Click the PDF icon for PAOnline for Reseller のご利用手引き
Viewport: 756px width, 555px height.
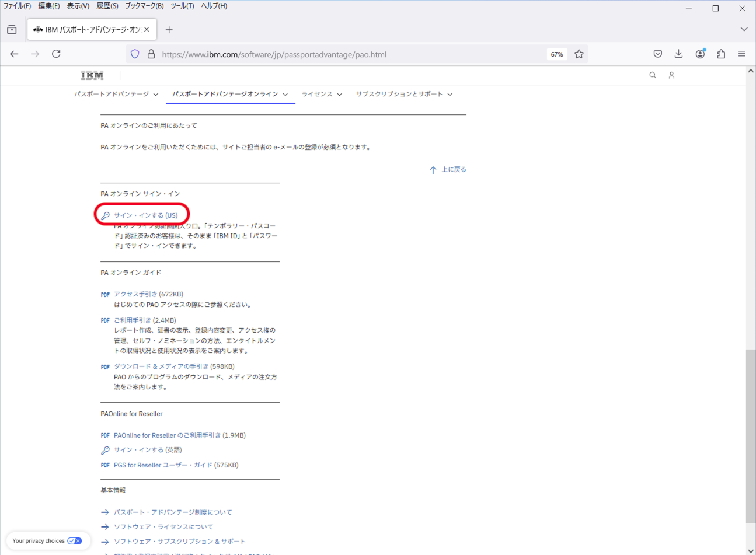[105, 435]
